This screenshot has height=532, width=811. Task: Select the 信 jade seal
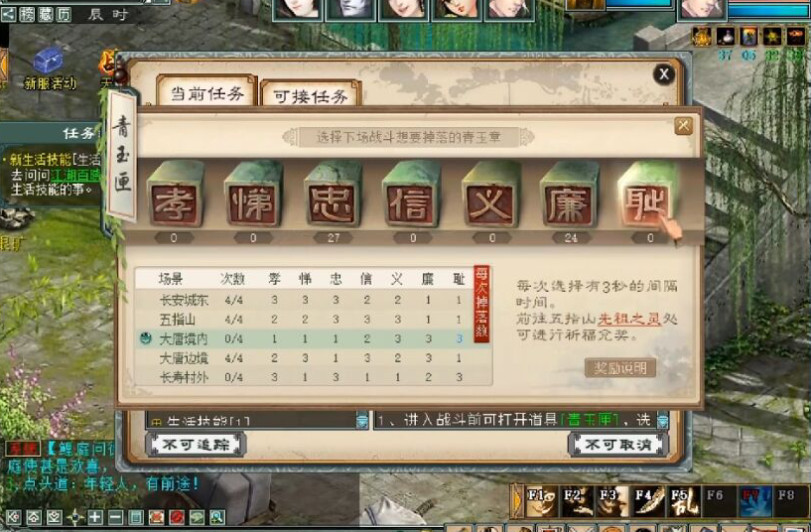pos(411,194)
